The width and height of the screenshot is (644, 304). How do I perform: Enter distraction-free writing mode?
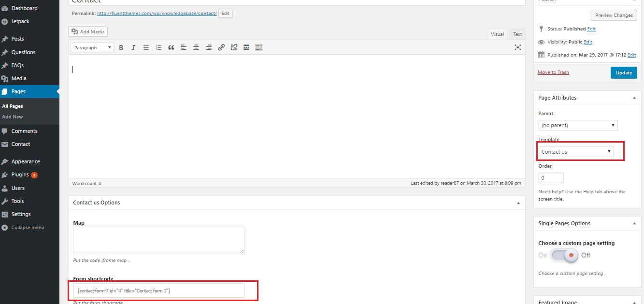517,47
